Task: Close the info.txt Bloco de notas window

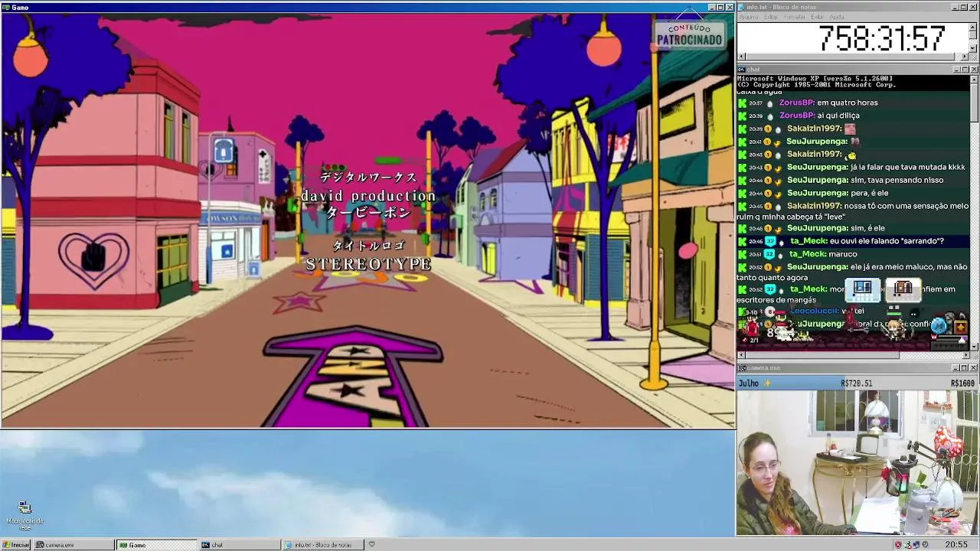Action: pos(974,7)
